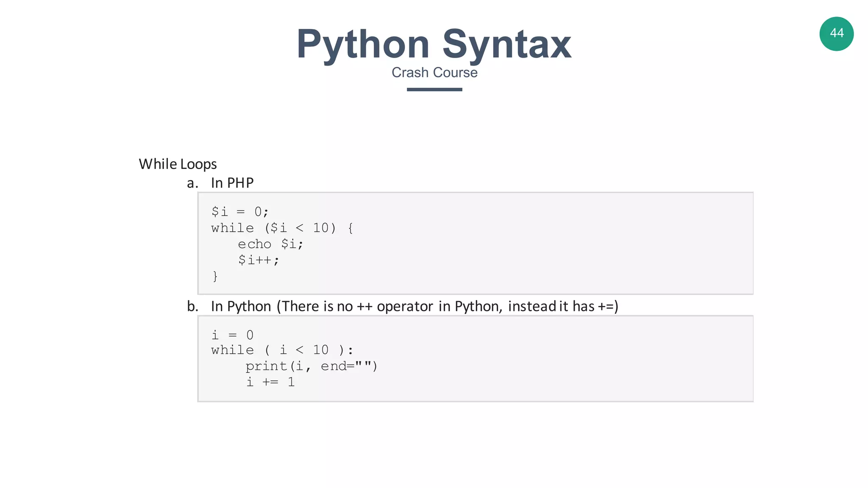Viewport: 868px width, 488px height.
Task: Click the 'Python Syntax' title
Action: [434, 44]
